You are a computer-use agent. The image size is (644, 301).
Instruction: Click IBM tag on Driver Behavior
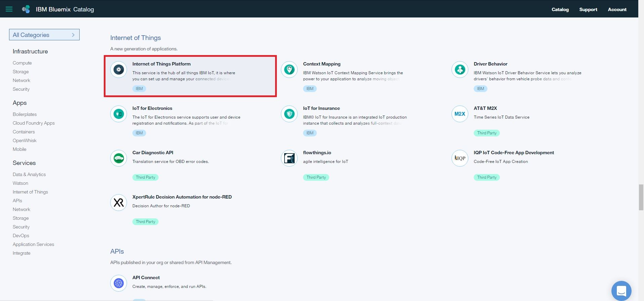pos(480,89)
